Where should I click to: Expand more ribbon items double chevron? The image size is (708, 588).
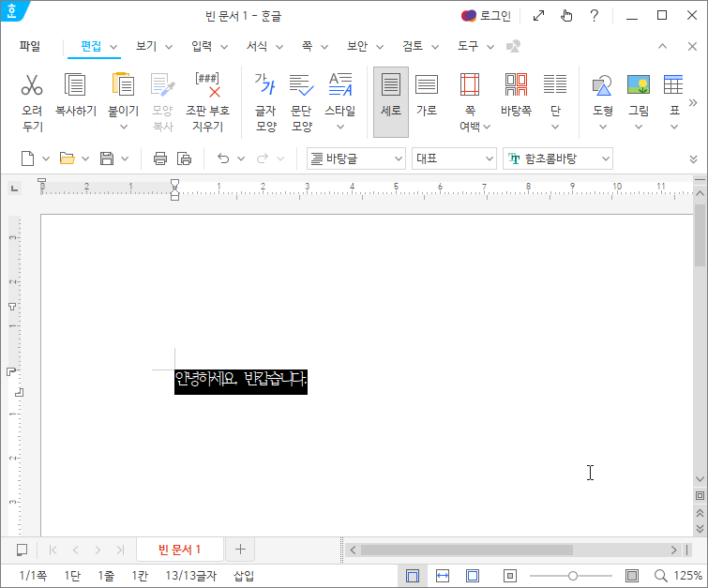point(693,103)
